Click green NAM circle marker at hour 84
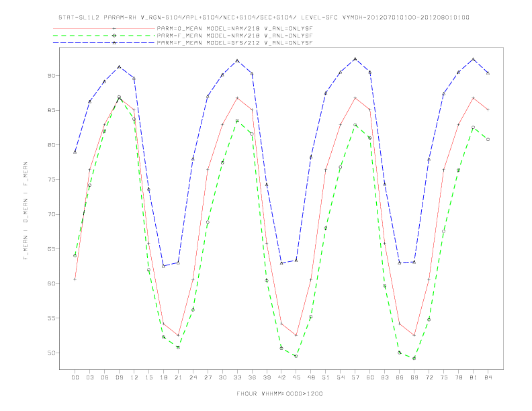The image size is (532, 411). (488, 140)
